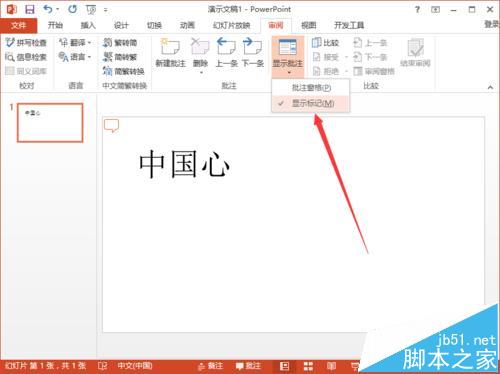The width and height of the screenshot is (500, 374).
Task: Switch to the 开发工具 (Developer) tab
Action: tap(349, 25)
